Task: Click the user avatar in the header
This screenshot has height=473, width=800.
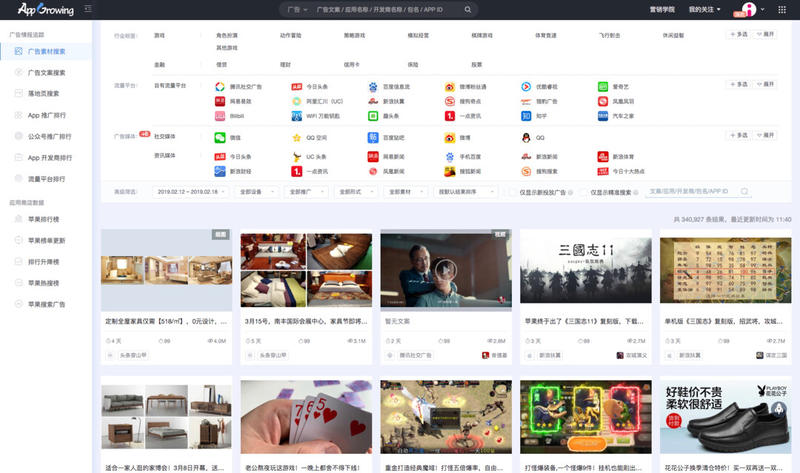Action: pyautogui.click(x=745, y=9)
